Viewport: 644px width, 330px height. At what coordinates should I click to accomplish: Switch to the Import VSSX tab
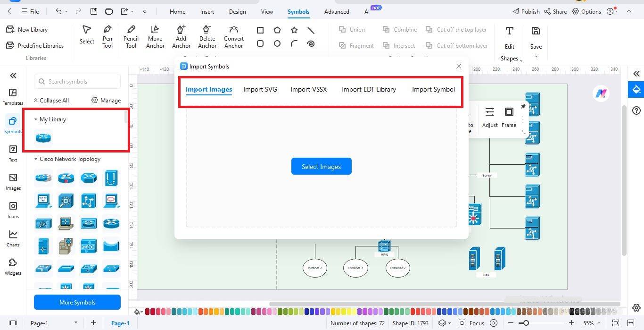pyautogui.click(x=308, y=89)
